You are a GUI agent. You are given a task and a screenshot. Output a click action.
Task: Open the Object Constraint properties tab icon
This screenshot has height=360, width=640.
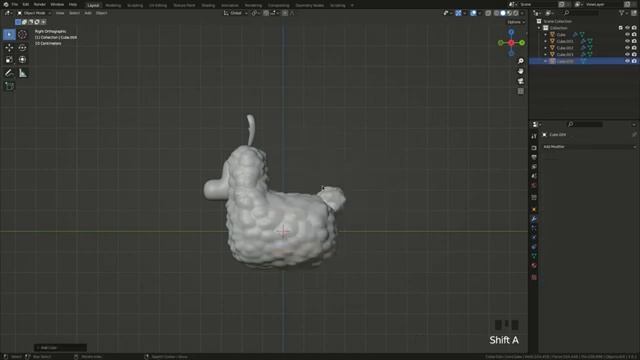coord(534,247)
